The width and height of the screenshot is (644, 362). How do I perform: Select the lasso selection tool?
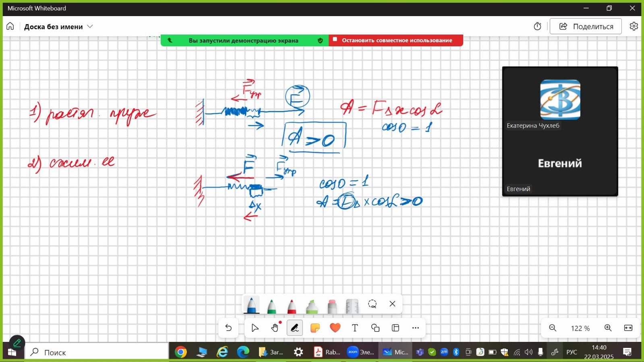point(372,304)
